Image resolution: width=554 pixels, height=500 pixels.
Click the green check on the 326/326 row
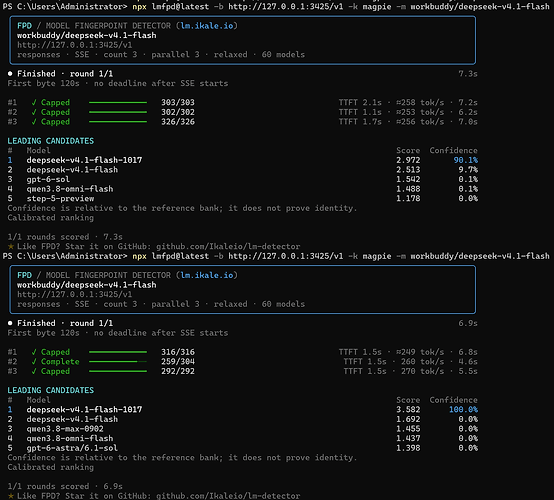pyautogui.click(x=34, y=122)
